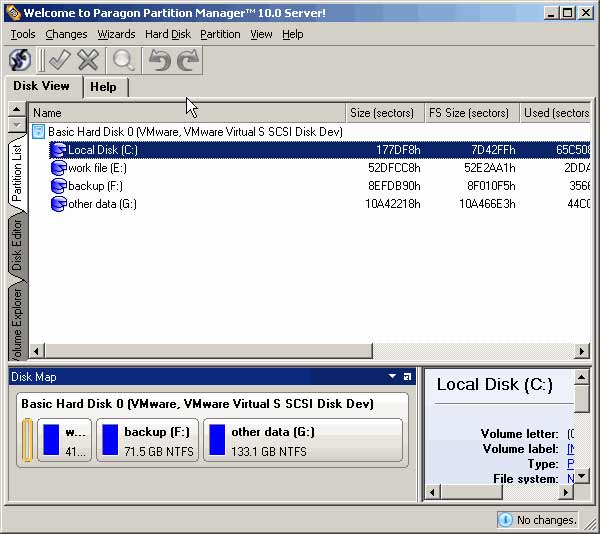The width and height of the screenshot is (600, 534).
Task: Sort by FS Size (sectors) column header
Action: click(x=472, y=113)
